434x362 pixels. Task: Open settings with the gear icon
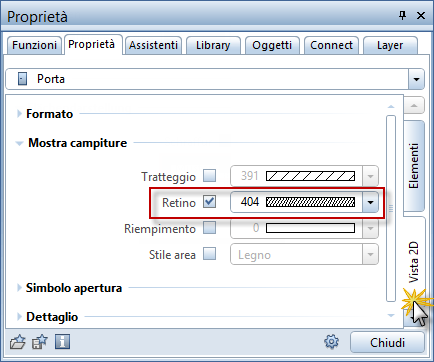tap(331, 342)
